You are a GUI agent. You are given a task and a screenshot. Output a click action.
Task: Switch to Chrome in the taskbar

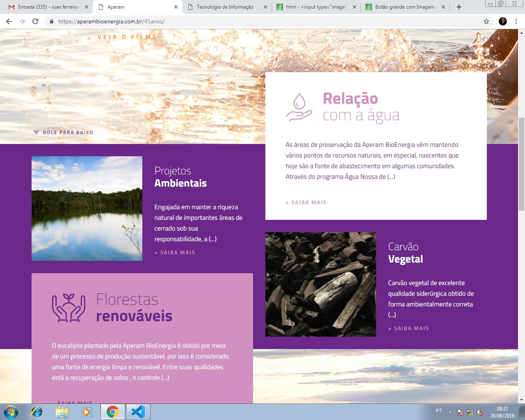[113, 412]
